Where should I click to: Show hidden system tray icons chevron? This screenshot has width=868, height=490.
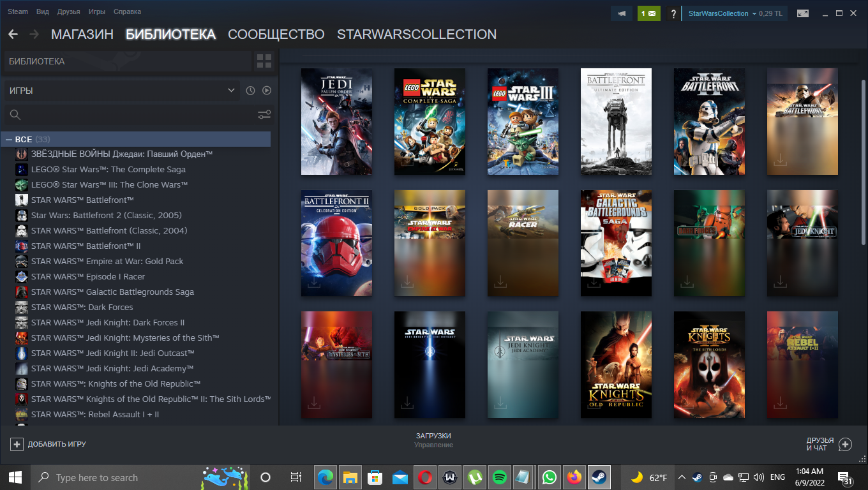[x=682, y=477]
